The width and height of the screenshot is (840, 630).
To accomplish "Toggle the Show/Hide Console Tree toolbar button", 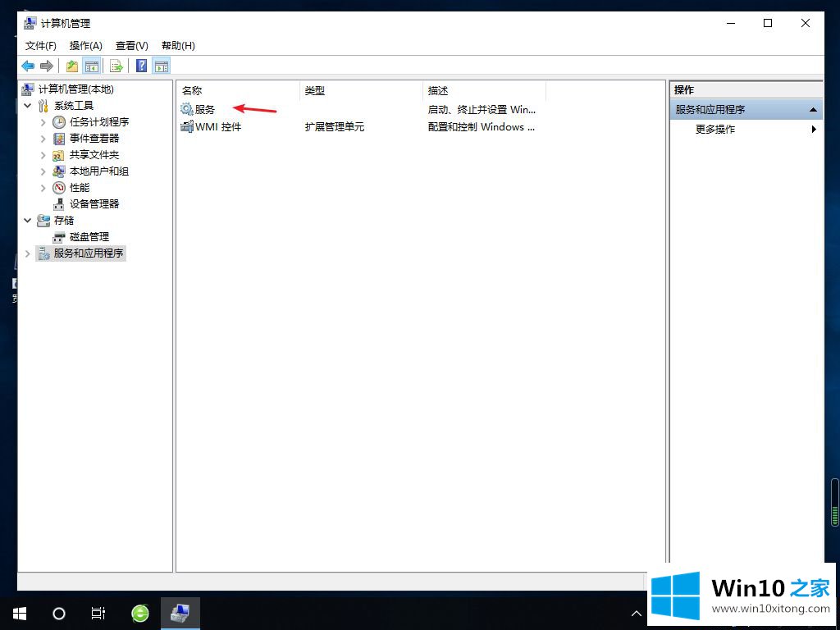I will point(92,66).
